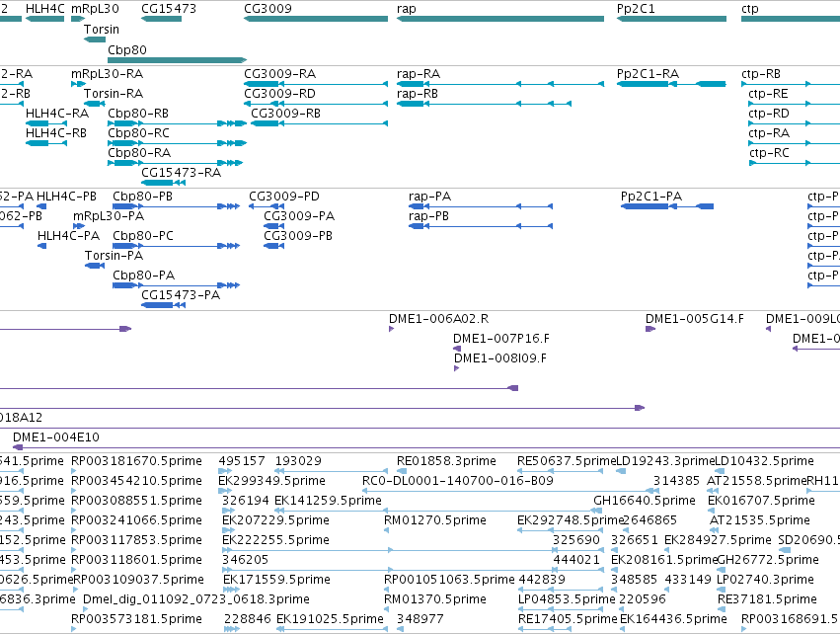Image resolution: width=840 pixels, height=634 pixels.
Task: Click the CG3009-RA transcript label
Action: [279, 73]
